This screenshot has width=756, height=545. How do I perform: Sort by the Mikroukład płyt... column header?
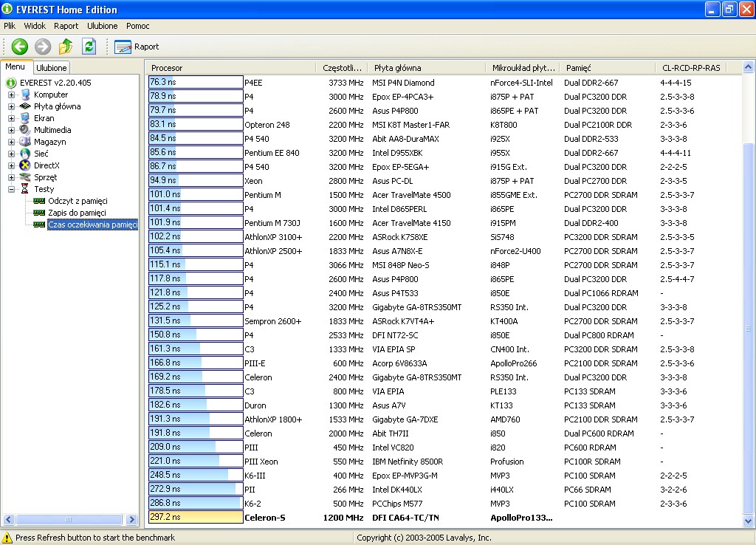[523, 68]
